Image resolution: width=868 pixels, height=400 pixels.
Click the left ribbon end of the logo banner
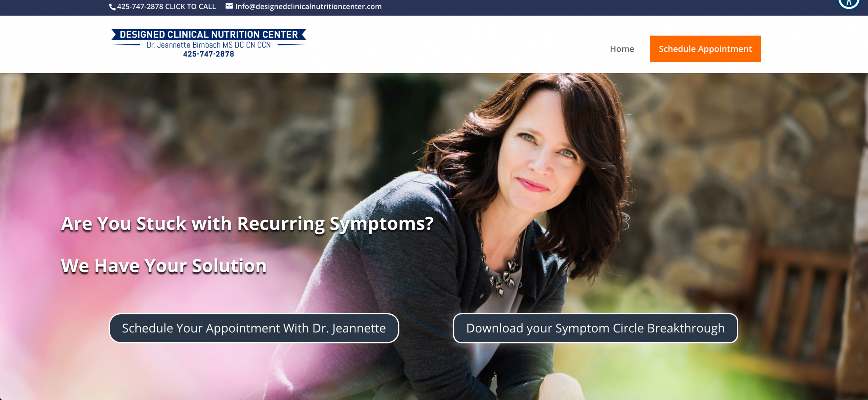pos(115,34)
